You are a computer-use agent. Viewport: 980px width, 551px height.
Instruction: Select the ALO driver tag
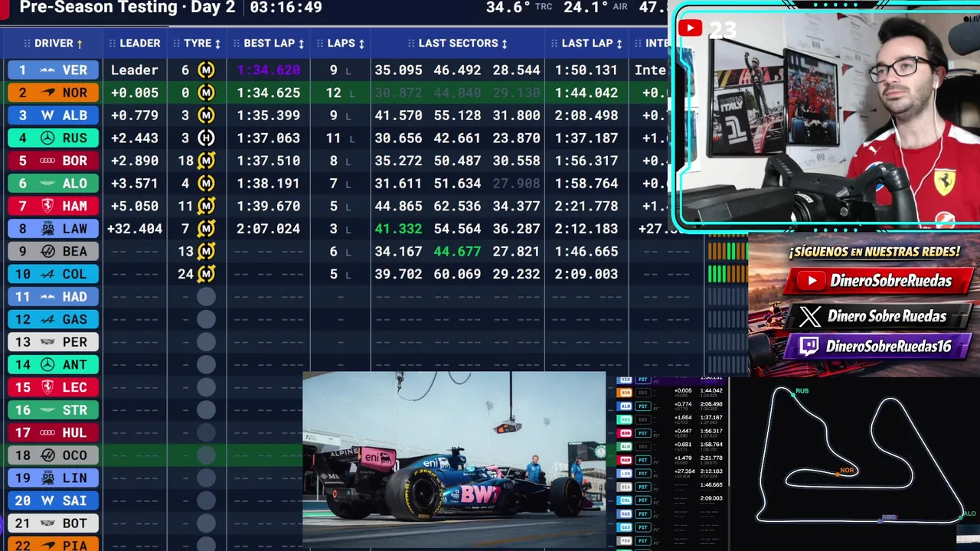pyautogui.click(x=54, y=184)
